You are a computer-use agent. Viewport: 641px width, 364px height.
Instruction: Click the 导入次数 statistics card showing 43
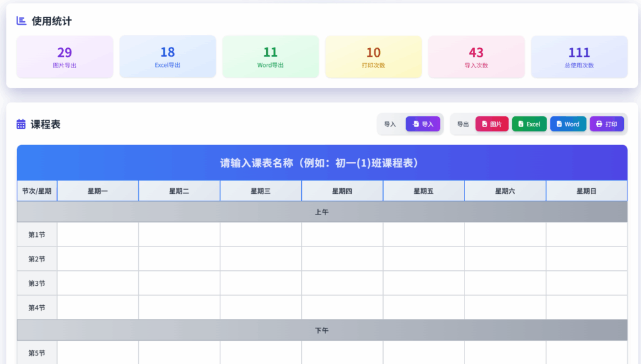tap(476, 57)
